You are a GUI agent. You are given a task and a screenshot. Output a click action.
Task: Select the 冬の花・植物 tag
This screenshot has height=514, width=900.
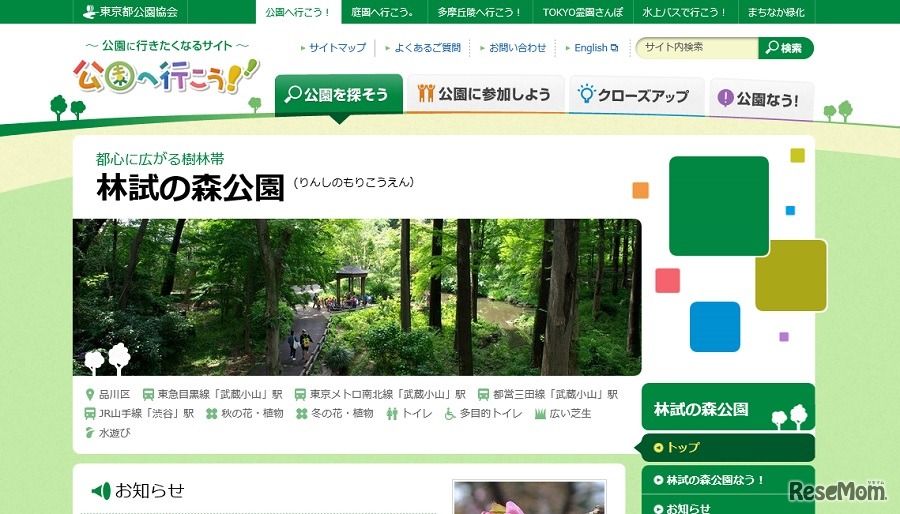coord(343,414)
